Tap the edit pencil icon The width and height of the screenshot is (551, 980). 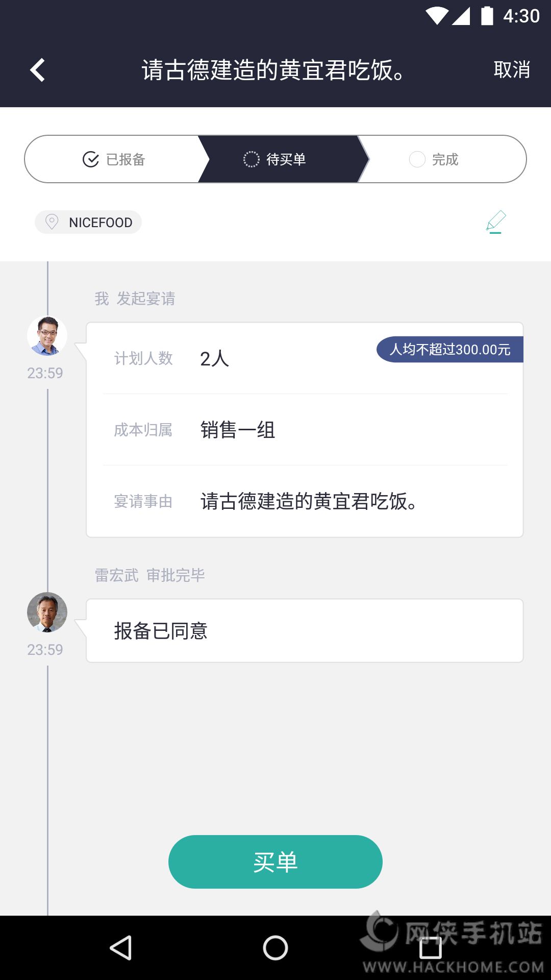(495, 222)
